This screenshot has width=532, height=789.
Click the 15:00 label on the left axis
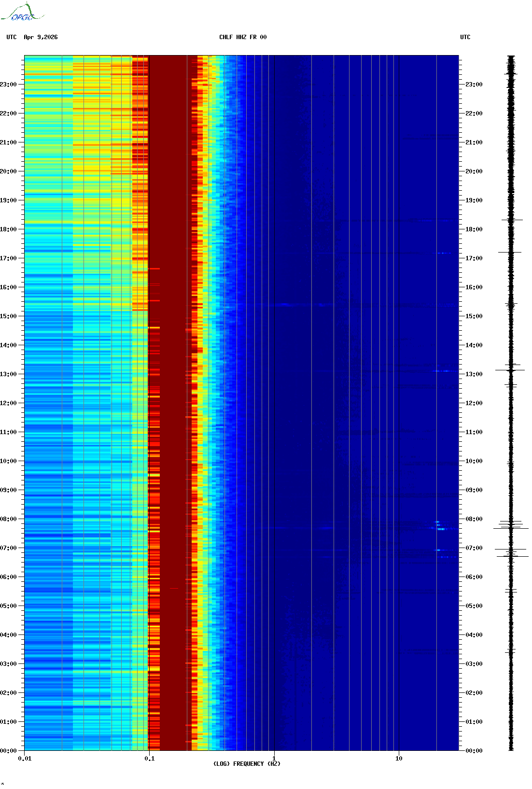pos(8,316)
